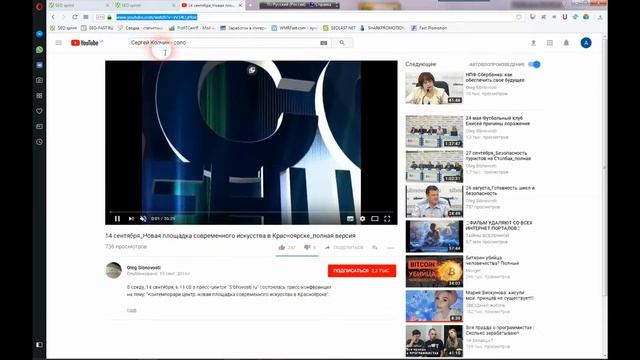Open snapshot camera in Opera sidebar
The height and width of the screenshot is (360, 640).
coord(39,80)
